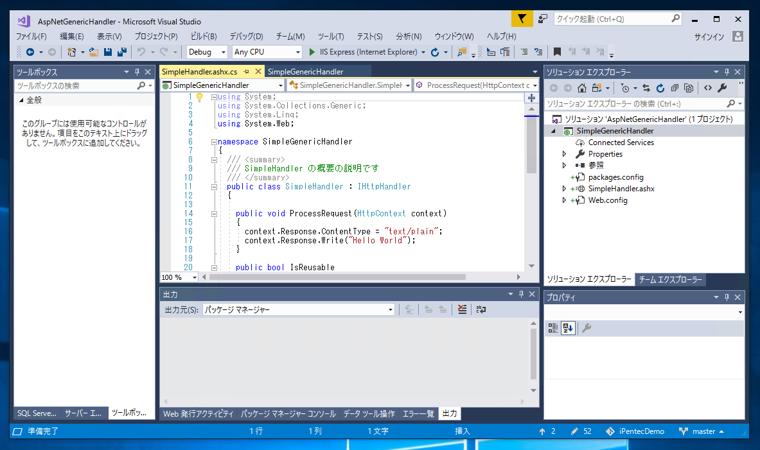
Task: Open the Debug configuration dropdown
Action: pos(207,52)
